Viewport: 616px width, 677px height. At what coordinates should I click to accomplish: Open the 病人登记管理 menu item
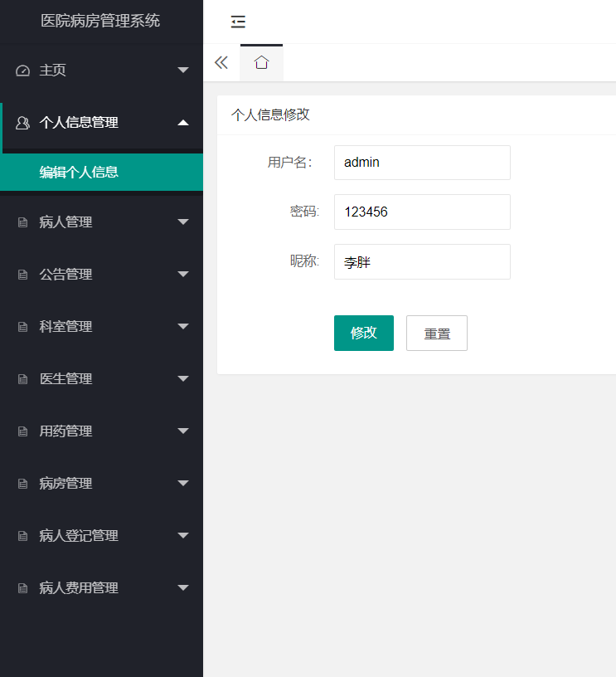pyautogui.click(x=101, y=535)
